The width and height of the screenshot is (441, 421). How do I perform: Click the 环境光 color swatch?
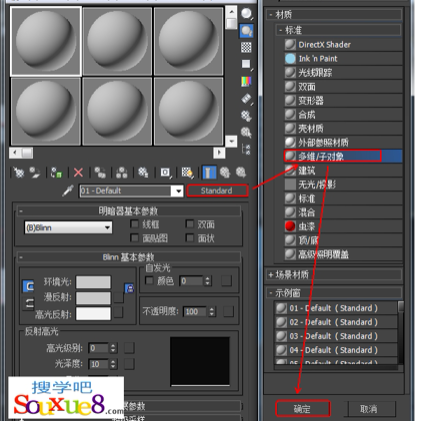click(93, 282)
